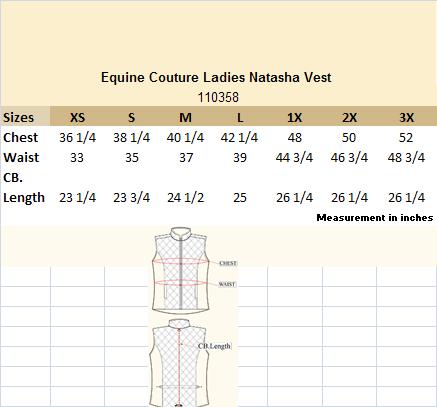Click waist value 33
Viewport: 437px width, 407px height.
coord(77,157)
